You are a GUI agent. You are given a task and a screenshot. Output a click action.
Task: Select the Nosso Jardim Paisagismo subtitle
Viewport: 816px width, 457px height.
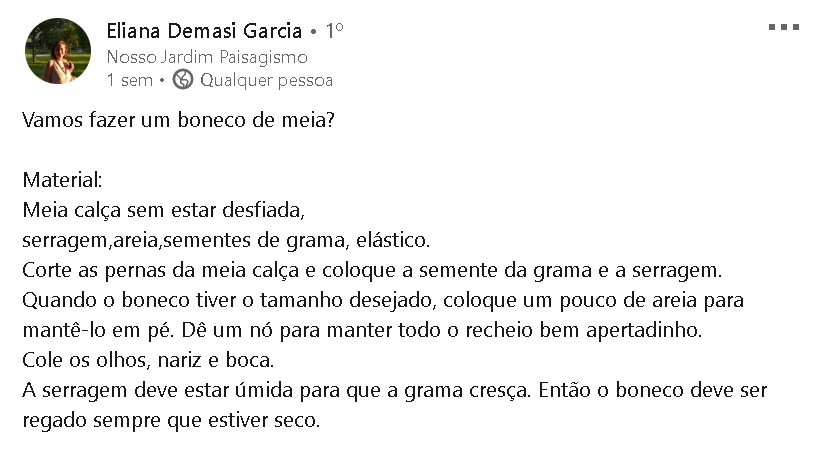pyautogui.click(x=207, y=57)
